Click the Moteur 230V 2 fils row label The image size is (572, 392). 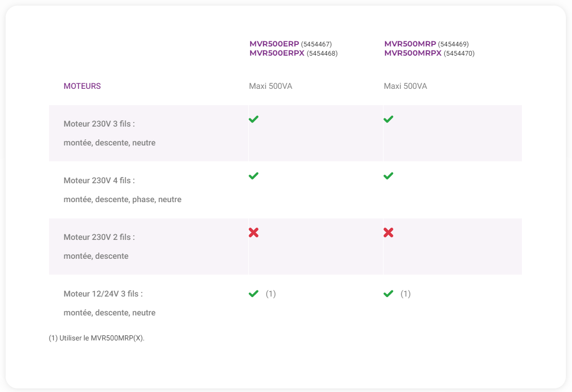tap(99, 237)
